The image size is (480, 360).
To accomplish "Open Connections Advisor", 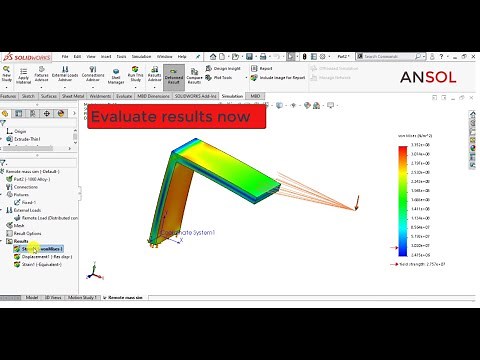I will tap(93, 74).
